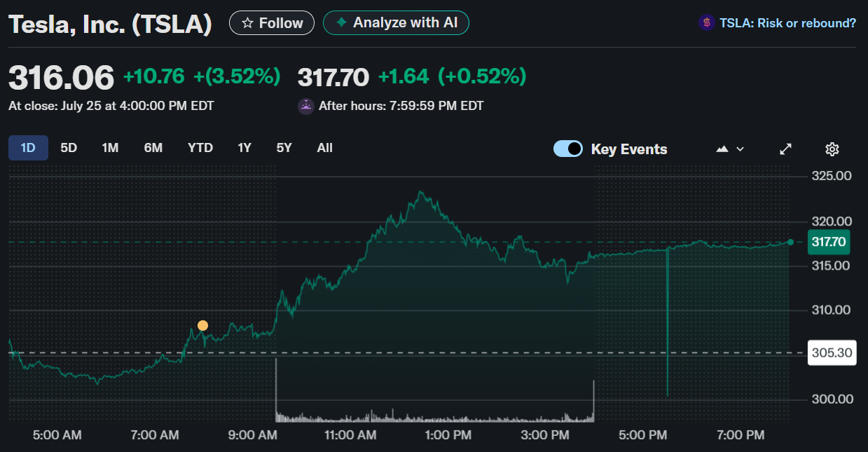This screenshot has height=452, width=868.
Task: Click the 1:00 PM time axis label
Action: pos(448,435)
